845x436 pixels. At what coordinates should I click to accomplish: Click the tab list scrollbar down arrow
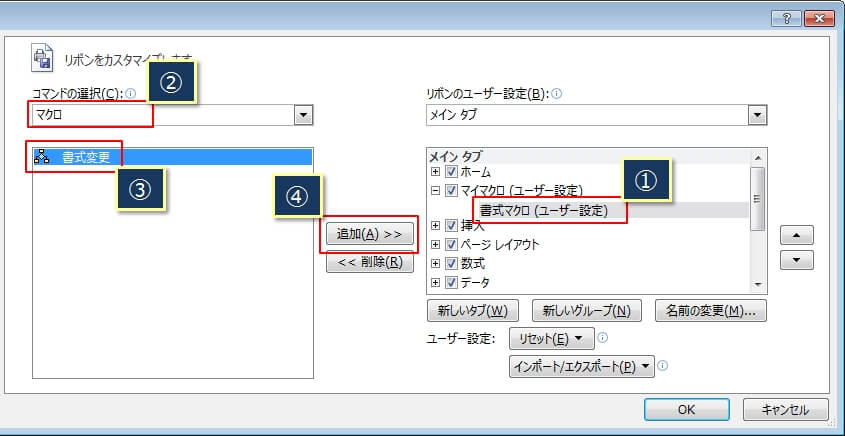coord(759,284)
